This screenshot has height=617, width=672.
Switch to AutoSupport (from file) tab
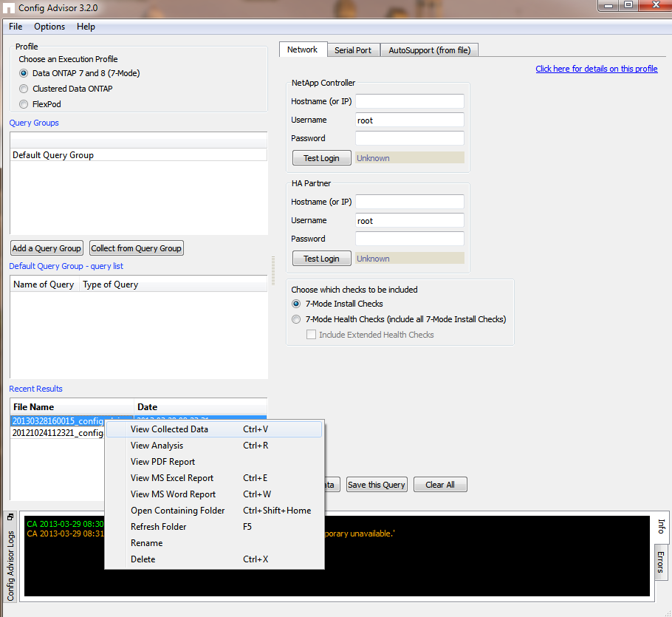(x=430, y=50)
